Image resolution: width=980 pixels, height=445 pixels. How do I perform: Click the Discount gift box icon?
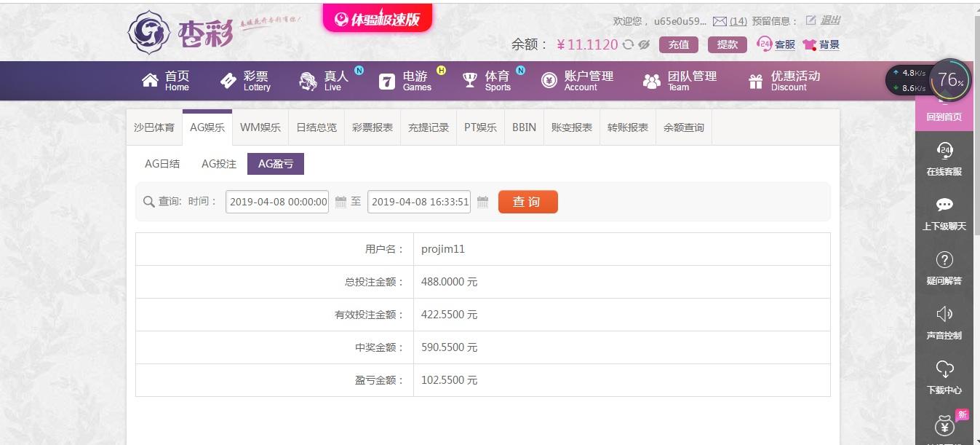pyautogui.click(x=757, y=80)
